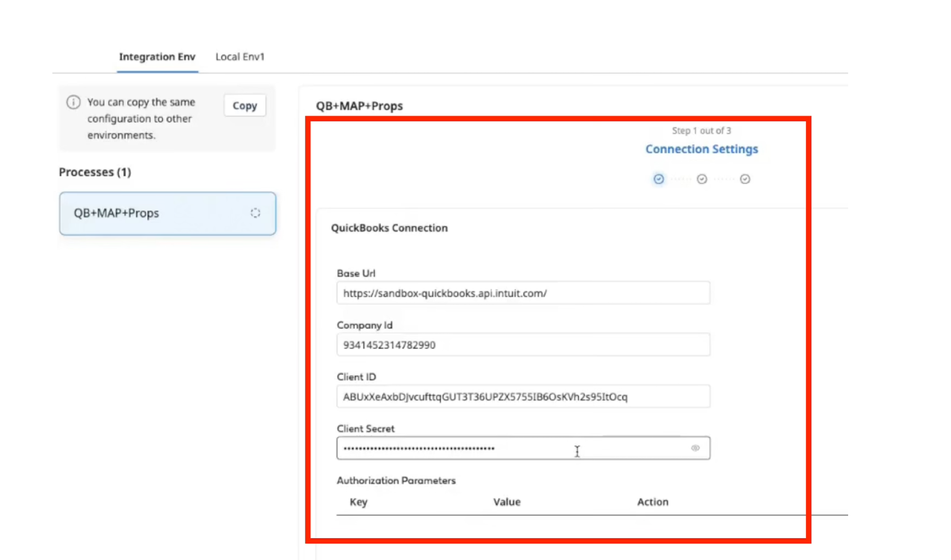951x560 pixels.
Task: Reveal the Client Secret with the eye icon
Action: (x=695, y=448)
